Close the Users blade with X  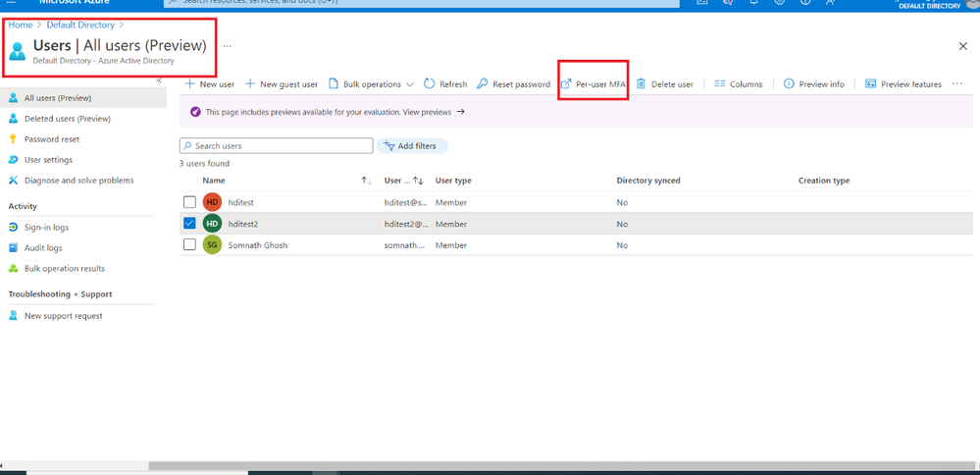point(963,46)
